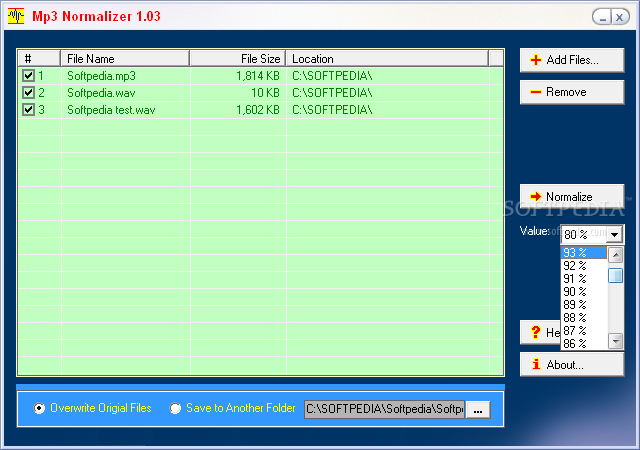The height and width of the screenshot is (450, 640).
Task: Choose 86 % in the value list
Action: coord(584,343)
